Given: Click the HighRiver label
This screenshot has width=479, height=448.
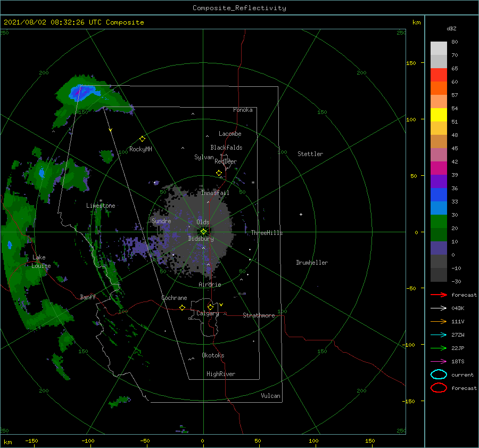Looking at the screenshot, I should click(x=221, y=374).
